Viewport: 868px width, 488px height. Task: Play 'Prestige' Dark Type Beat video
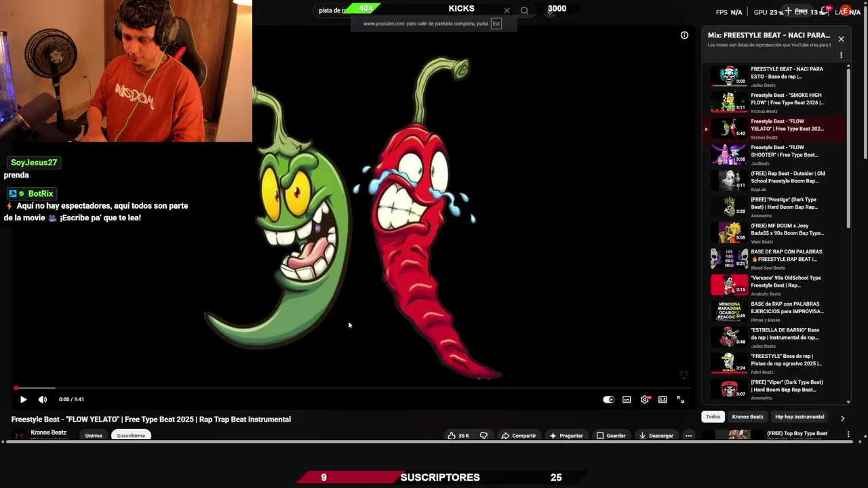[773, 207]
